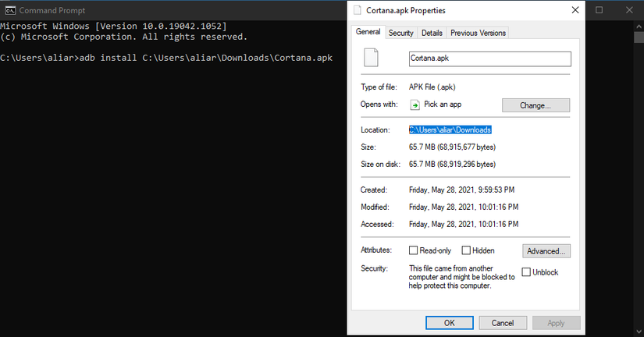Close the Cortana.apk Properties dialog
This screenshot has height=337, width=644.
tap(575, 10)
